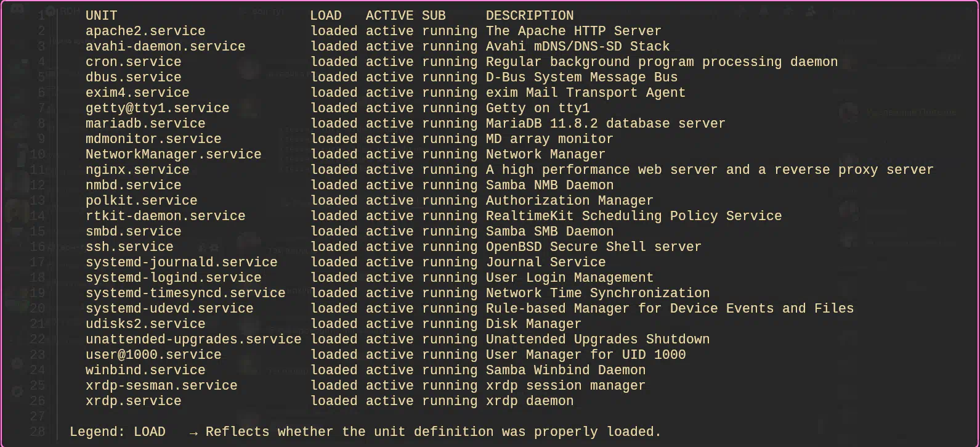Select the xrdp-sesman.service line
This screenshot has width=980, height=447.
tap(161, 386)
